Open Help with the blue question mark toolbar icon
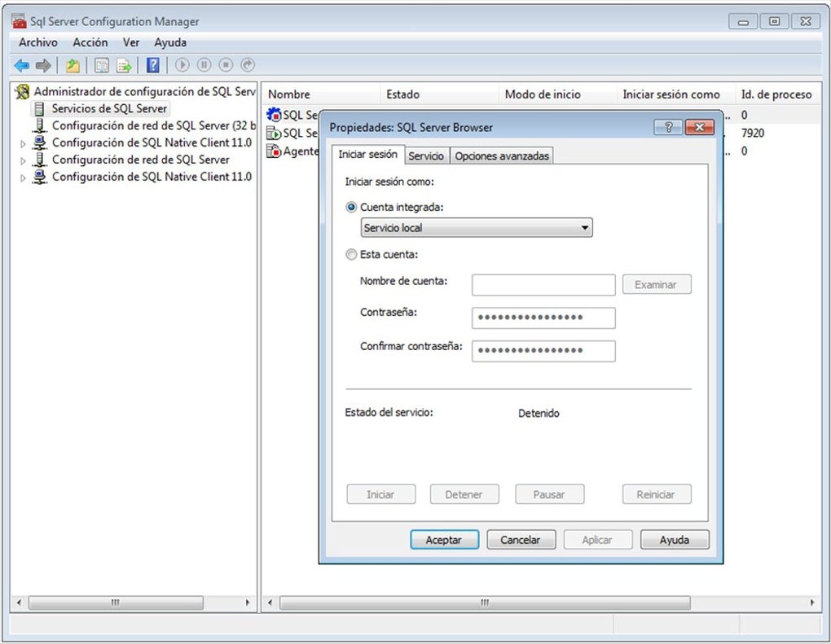This screenshot has height=644, width=831. click(x=152, y=65)
